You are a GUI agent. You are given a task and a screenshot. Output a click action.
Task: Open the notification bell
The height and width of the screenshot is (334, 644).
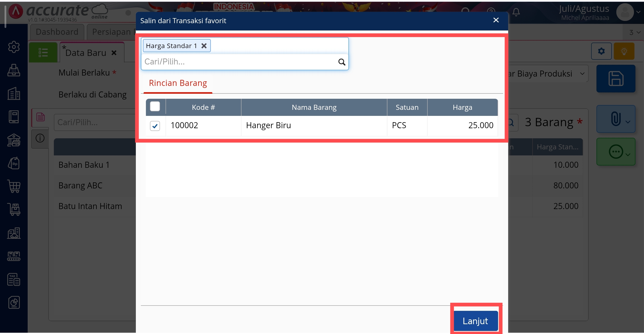click(516, 12)
